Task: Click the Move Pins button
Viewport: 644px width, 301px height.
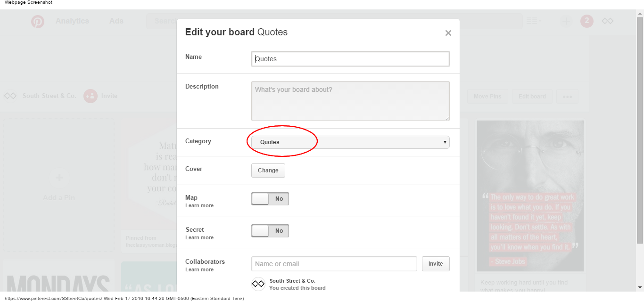Action: tap(487, 96)
